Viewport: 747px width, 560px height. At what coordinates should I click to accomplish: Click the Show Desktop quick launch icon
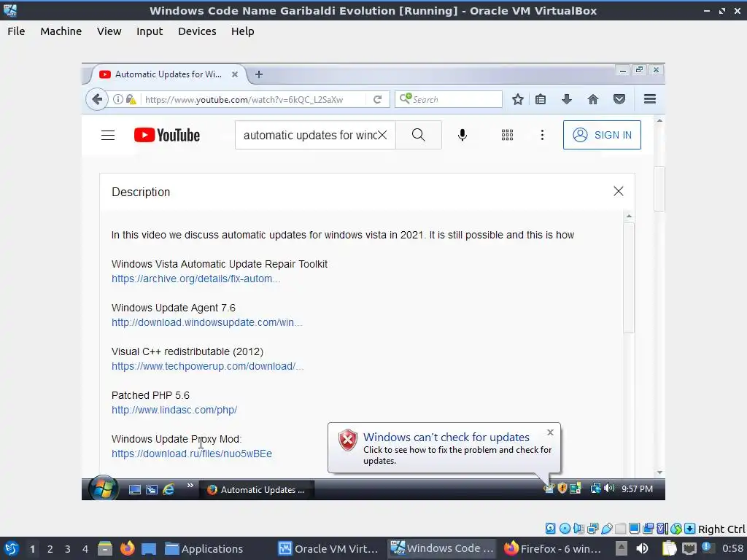coord(135,489)
